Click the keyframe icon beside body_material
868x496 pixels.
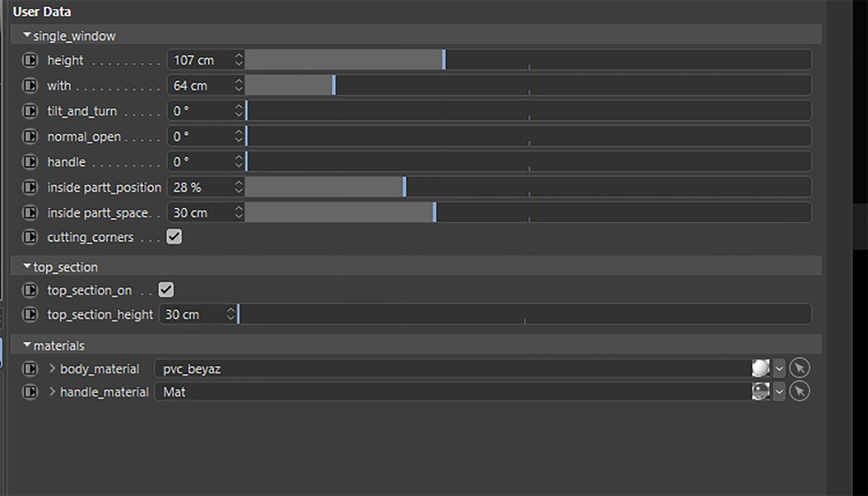click(30, 369)
